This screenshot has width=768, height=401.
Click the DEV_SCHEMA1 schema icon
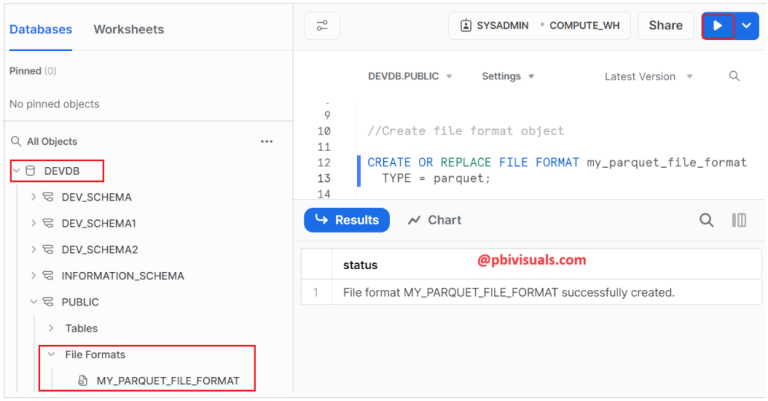(x=48, y=223)
